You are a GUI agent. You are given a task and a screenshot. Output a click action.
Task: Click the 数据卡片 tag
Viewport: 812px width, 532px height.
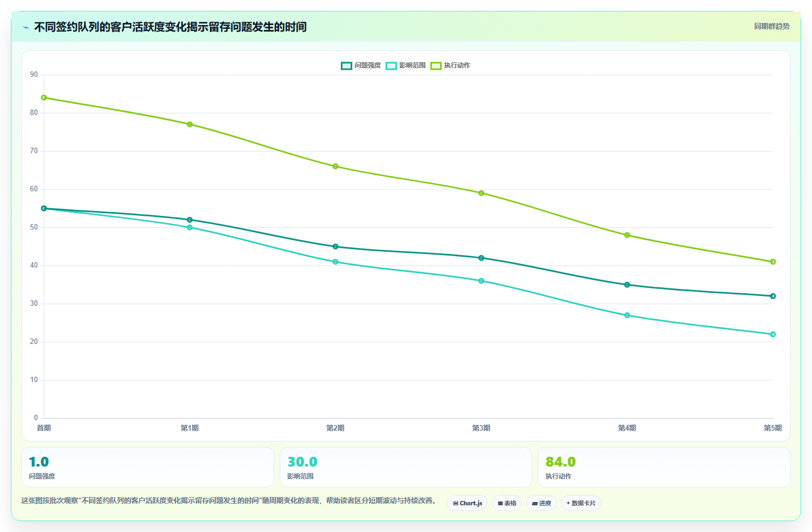coord(581,503)
